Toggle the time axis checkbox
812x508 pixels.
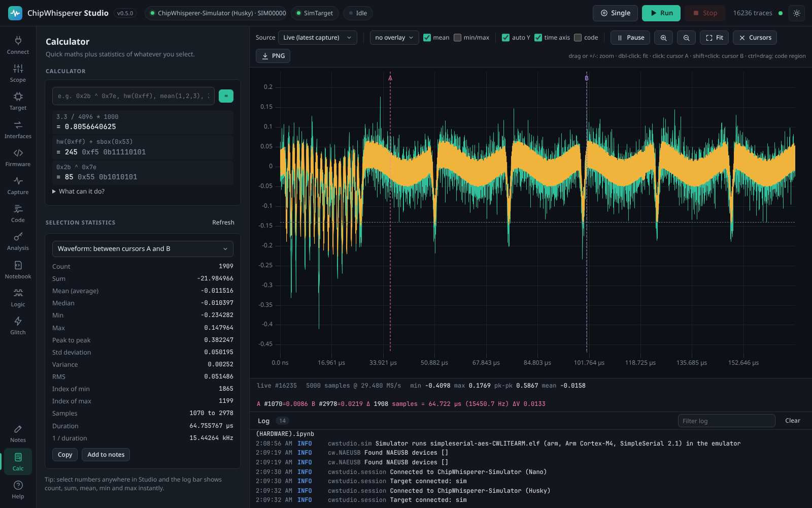point(538,38)
